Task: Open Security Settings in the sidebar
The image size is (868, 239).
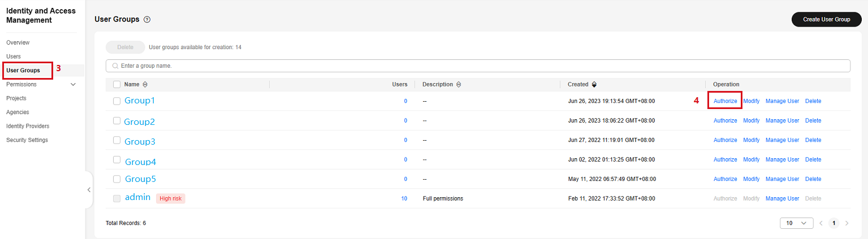Action: tap(27, 140)
